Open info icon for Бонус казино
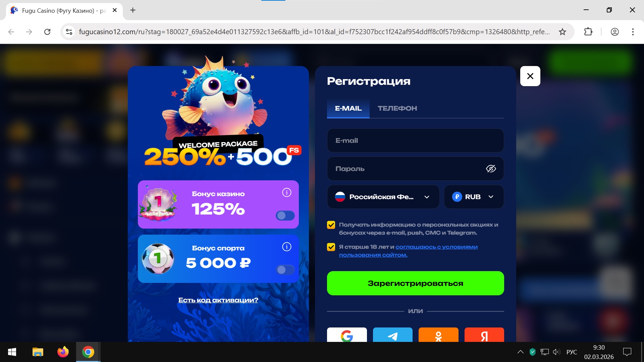This screenshot has width=644, height=362. tap(287, 192)
